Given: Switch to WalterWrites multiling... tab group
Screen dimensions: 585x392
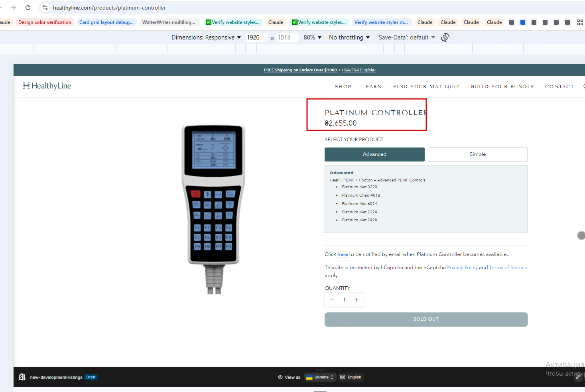Looking at the screenshot, I should point(169,22).
